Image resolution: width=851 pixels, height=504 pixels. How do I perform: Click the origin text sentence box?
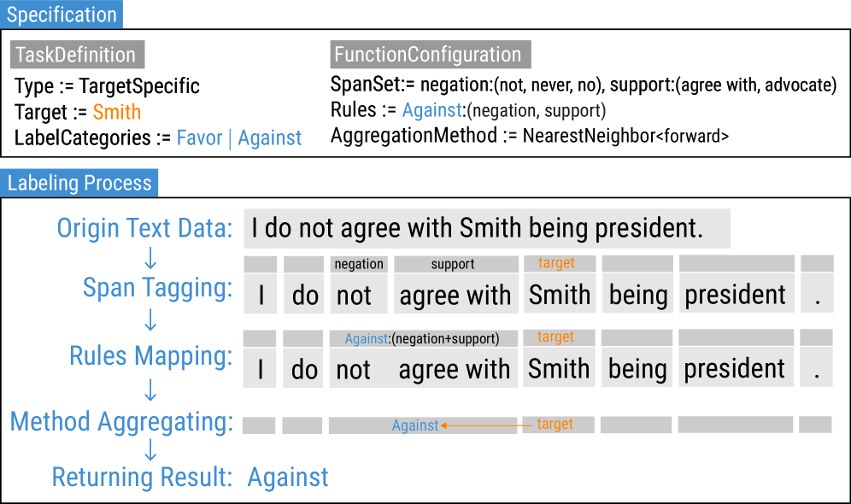tap(487, 229)
